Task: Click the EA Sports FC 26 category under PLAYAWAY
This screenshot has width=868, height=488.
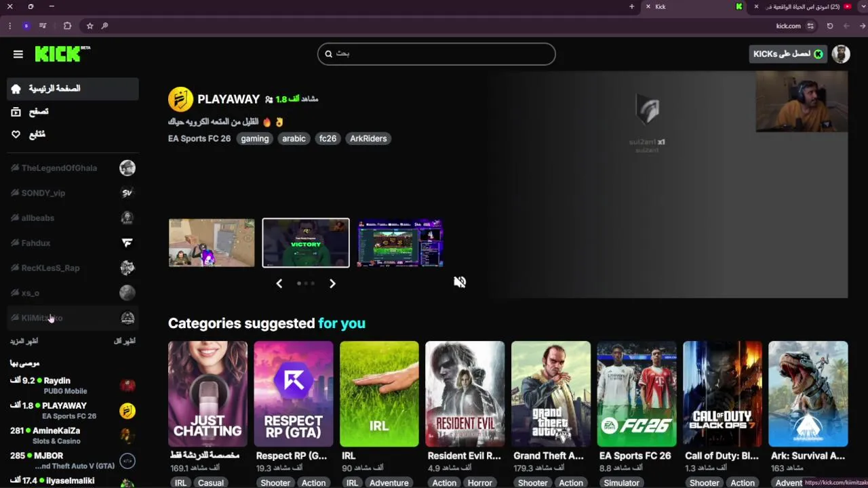Action: (x=199, y=138)
